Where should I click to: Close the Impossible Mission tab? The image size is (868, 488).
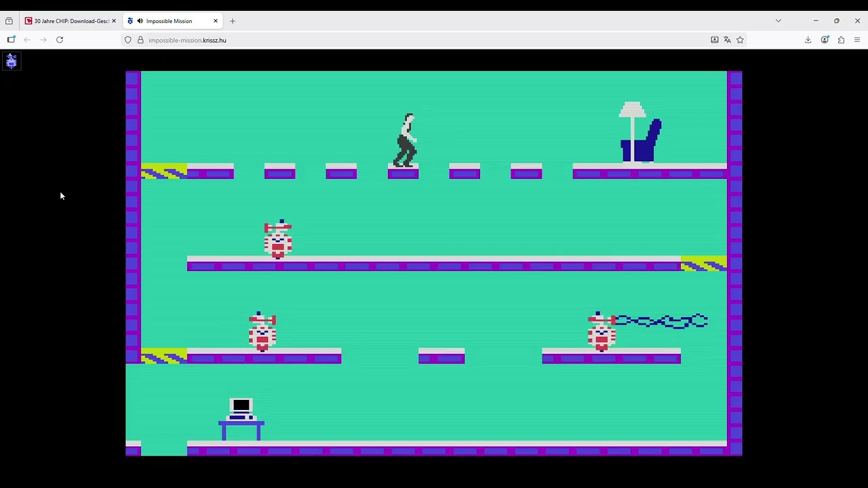tap(216, 21)
